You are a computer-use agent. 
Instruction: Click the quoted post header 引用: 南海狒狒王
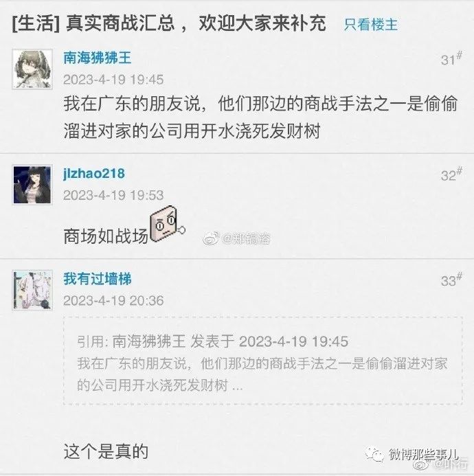click(x=131, y=341)
